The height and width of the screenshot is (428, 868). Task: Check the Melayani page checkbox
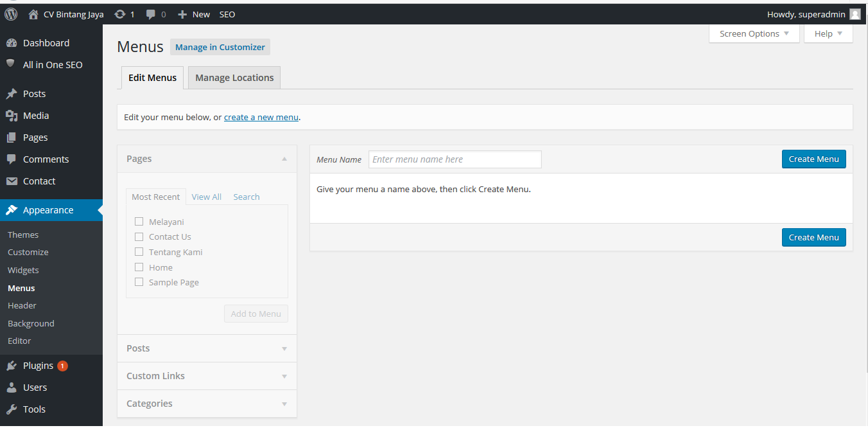pos(139,222)
